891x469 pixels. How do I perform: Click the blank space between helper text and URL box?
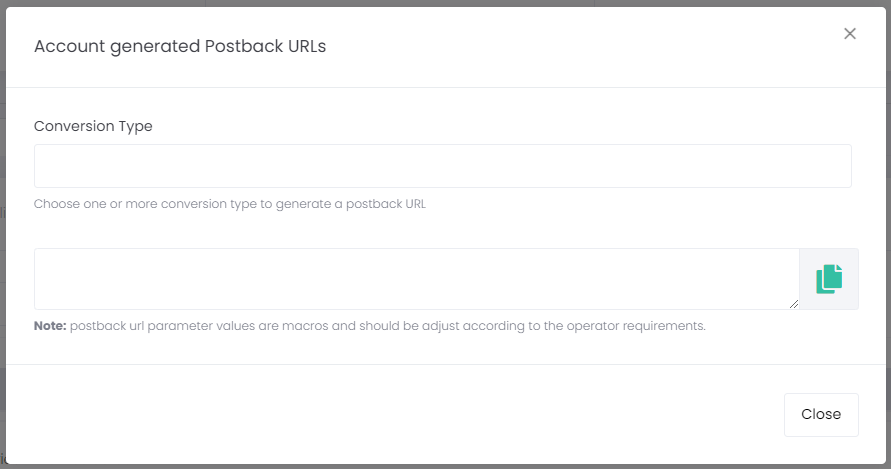pos(443,230)
